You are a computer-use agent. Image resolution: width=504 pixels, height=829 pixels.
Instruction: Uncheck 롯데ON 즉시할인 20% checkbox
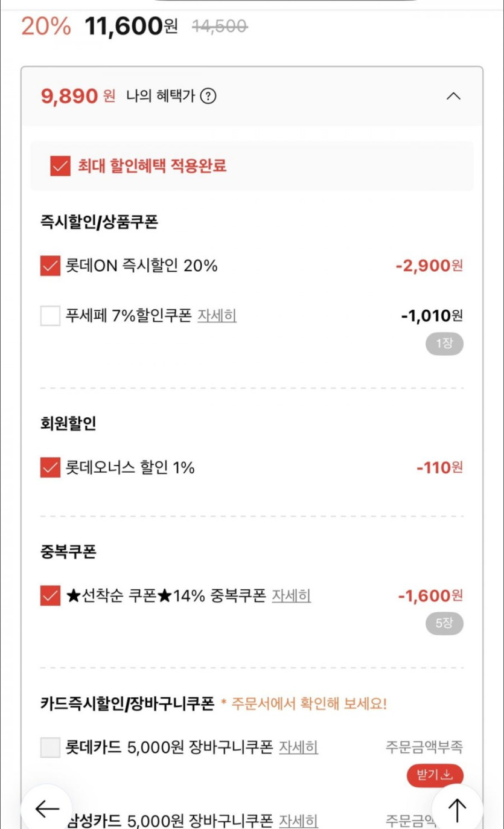tap(50, 265)
